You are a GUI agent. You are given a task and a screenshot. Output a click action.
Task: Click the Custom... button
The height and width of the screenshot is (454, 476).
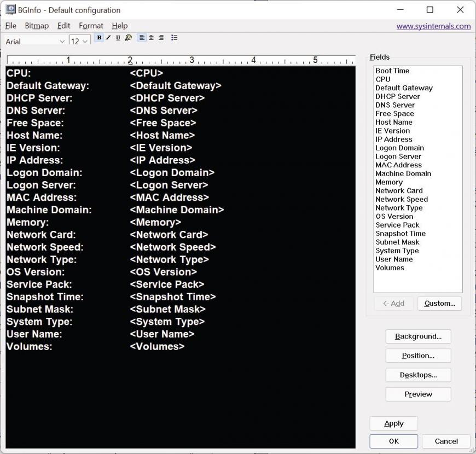pyautogui.click(x=439, y=304)
